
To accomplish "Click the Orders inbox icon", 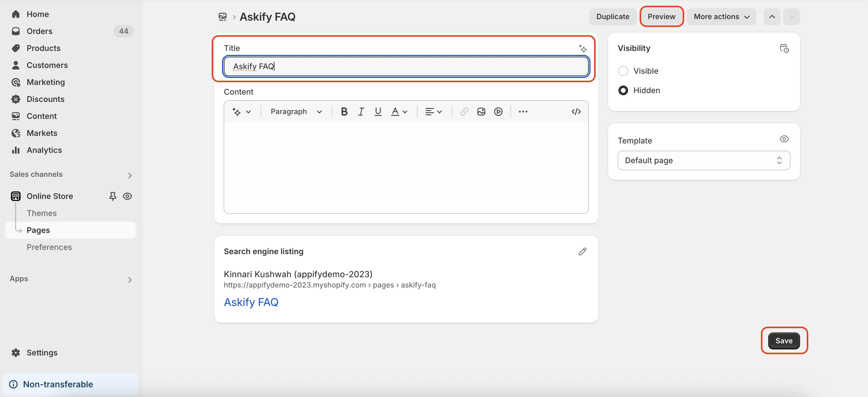I will click(15, 31).
